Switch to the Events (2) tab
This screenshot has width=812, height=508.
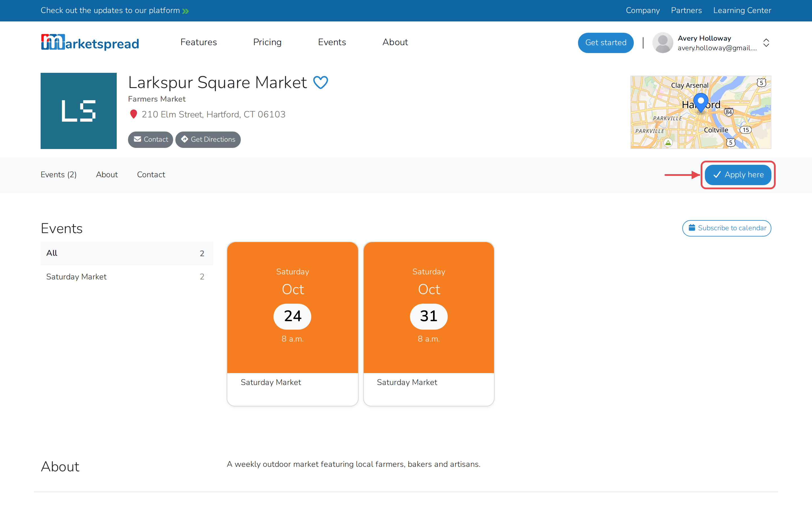point(59,175)
